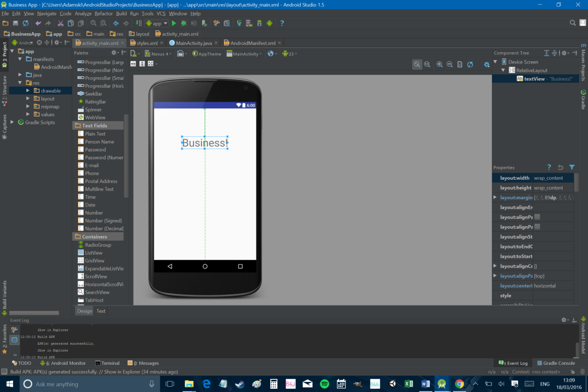588x392 pixels.
Task: Run the app with the green Run icon
Action: (x=174, y=23)
